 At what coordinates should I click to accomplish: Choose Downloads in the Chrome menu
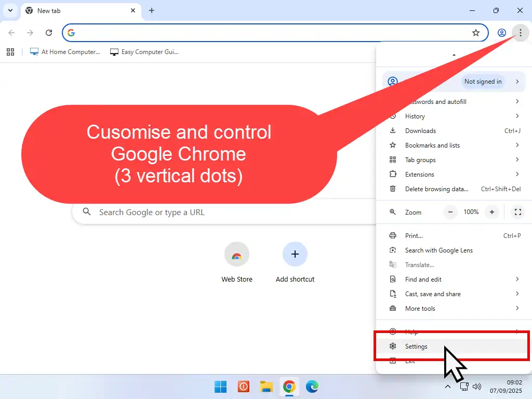[420, 131]
